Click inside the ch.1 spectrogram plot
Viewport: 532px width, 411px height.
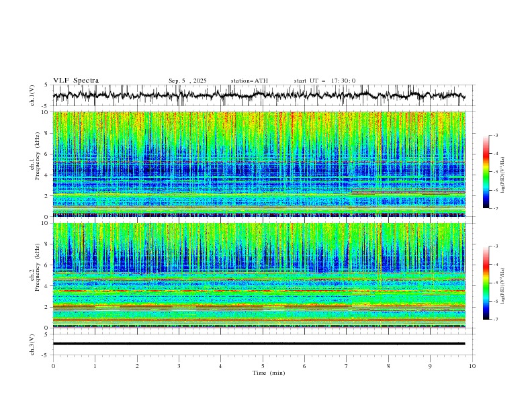click(259, 164)
